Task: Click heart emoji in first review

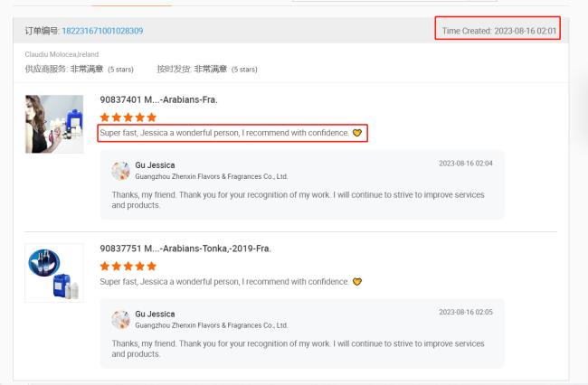Action: point(357,133)
